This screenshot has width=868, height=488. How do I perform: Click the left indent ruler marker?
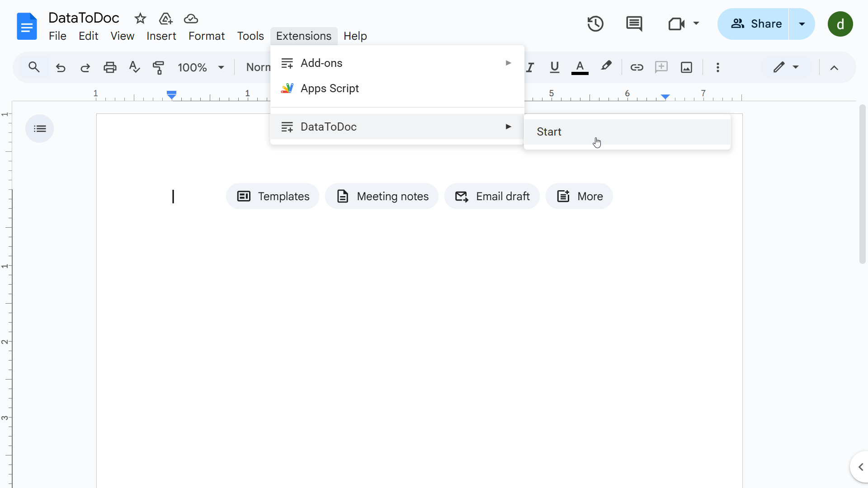tap(171, 95)
